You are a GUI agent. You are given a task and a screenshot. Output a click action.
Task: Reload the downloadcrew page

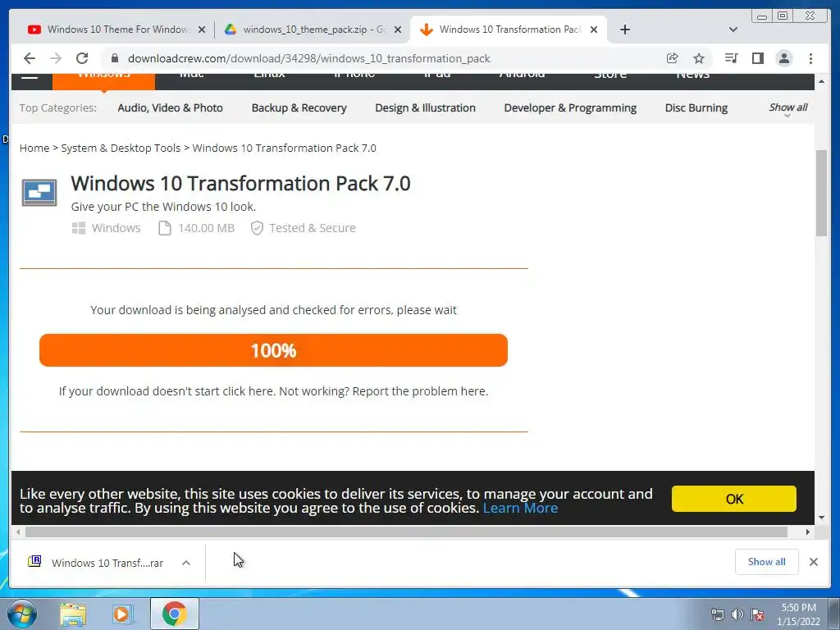pyautogui.click(x=82, y=58)
